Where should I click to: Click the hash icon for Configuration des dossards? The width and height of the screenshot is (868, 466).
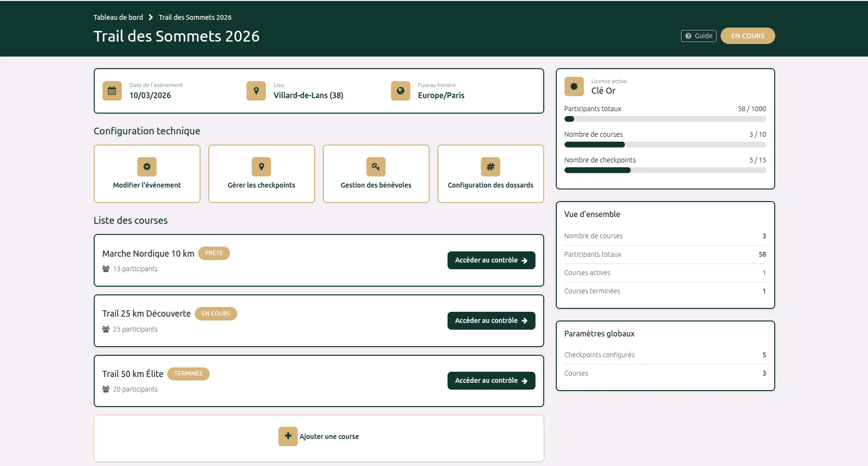coord(491,166)
